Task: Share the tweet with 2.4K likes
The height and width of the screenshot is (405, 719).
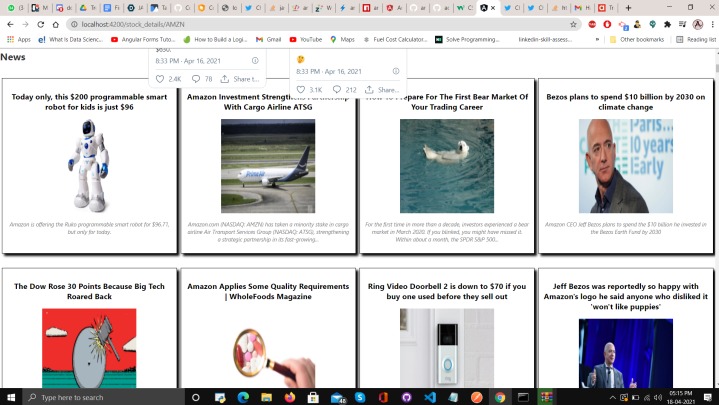Action: coord(240,79)
